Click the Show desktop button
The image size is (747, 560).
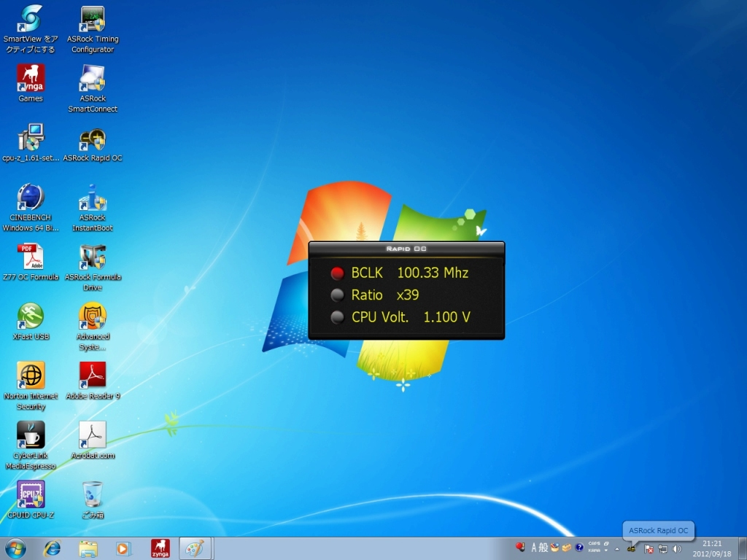pyautogui.click(x=742, y=549)
